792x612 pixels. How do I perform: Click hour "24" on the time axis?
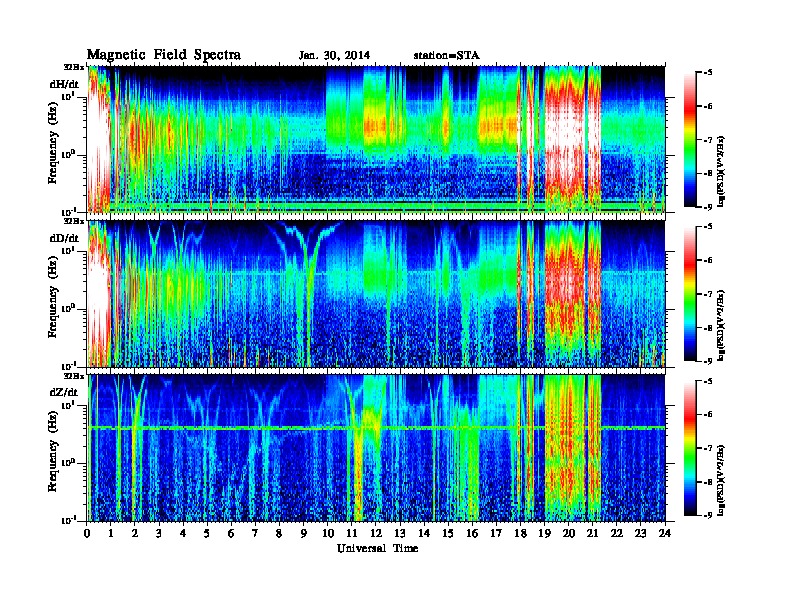point(665,533)
